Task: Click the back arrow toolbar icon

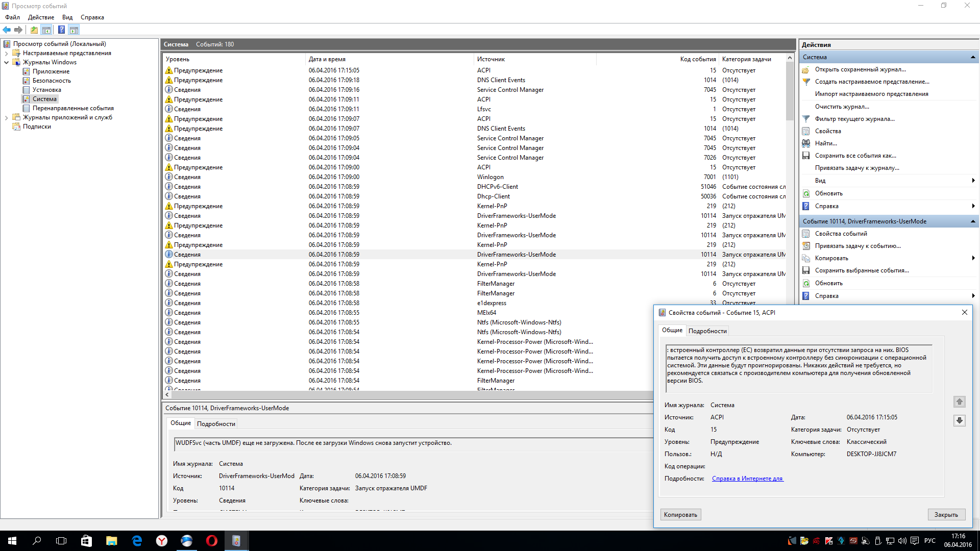Action: point(7,30)
